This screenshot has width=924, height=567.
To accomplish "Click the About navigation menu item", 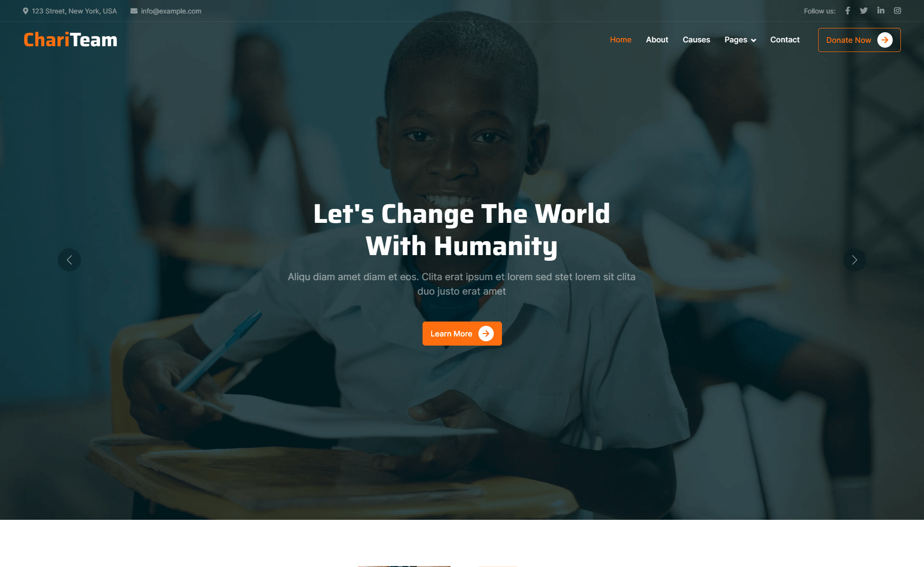I will tap(657, 39).
